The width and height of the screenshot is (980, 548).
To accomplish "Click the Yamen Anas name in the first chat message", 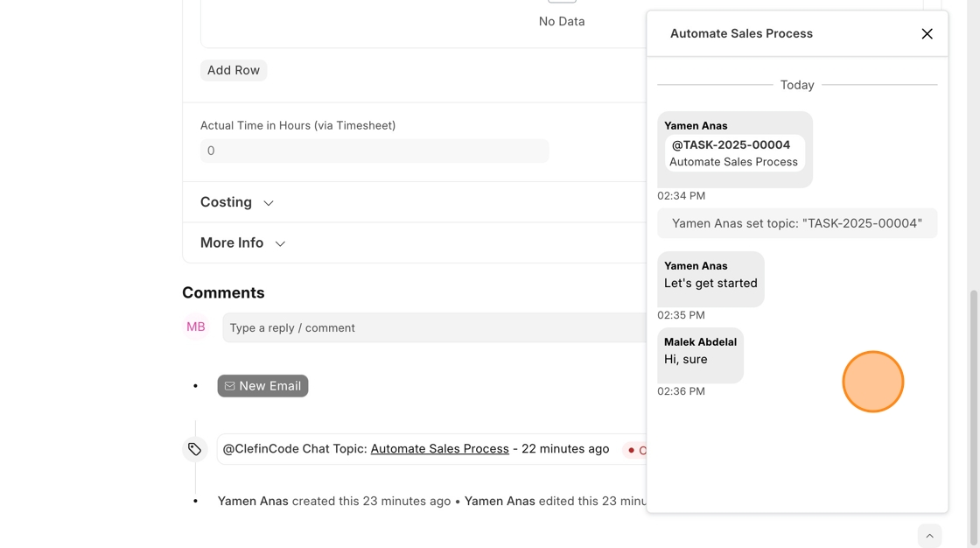I will point(696,126).
